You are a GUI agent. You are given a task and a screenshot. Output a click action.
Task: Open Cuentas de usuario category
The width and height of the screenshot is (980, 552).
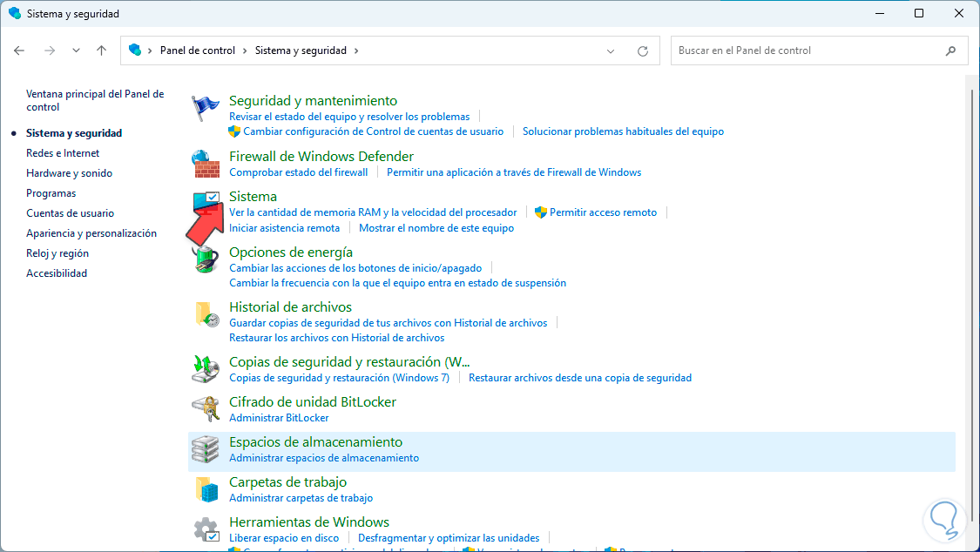click(x=70, y=213)
